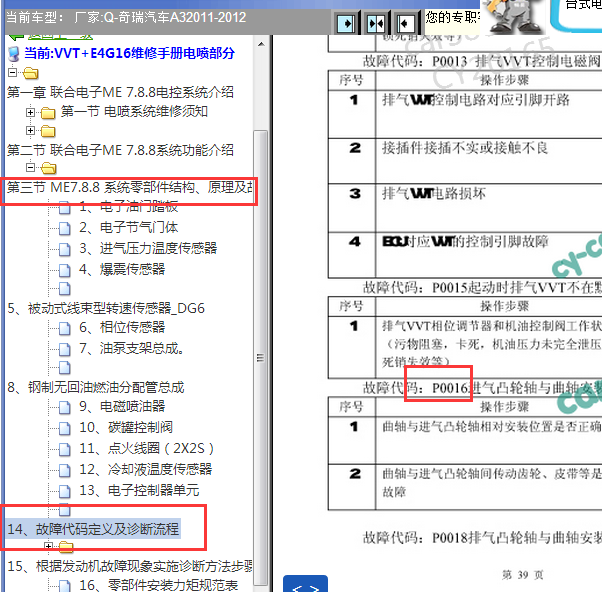The image size is (602, 592).
Task: Click page icon beside 11、点火线圈
Action: pos(64,449)
